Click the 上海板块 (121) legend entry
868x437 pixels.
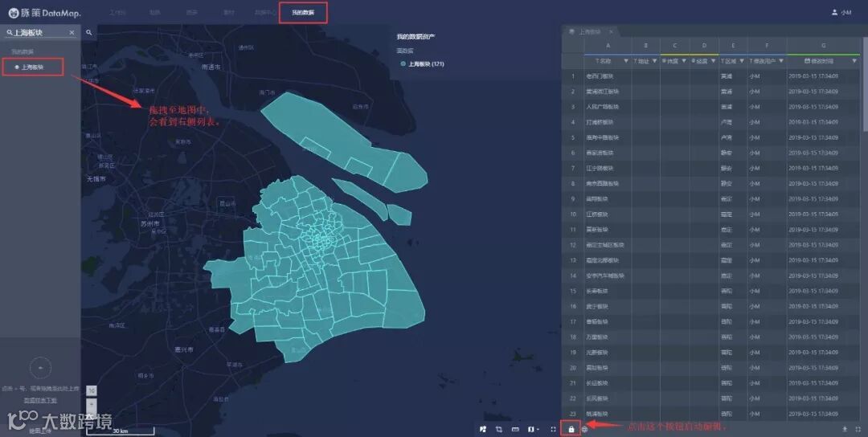coord(423,64)
